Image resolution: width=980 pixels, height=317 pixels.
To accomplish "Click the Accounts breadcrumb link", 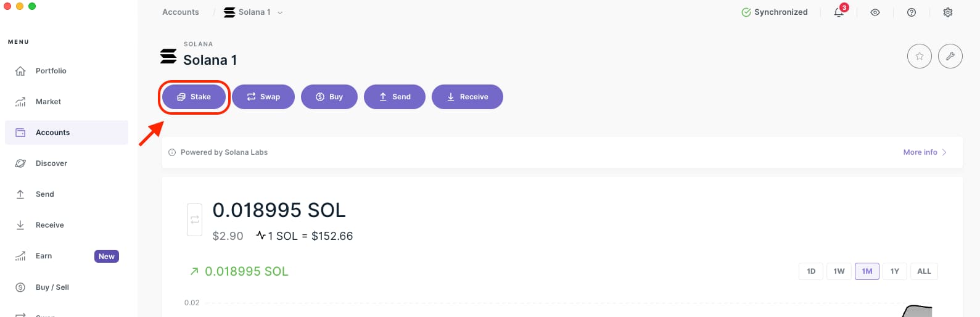I will click(181, 12).
